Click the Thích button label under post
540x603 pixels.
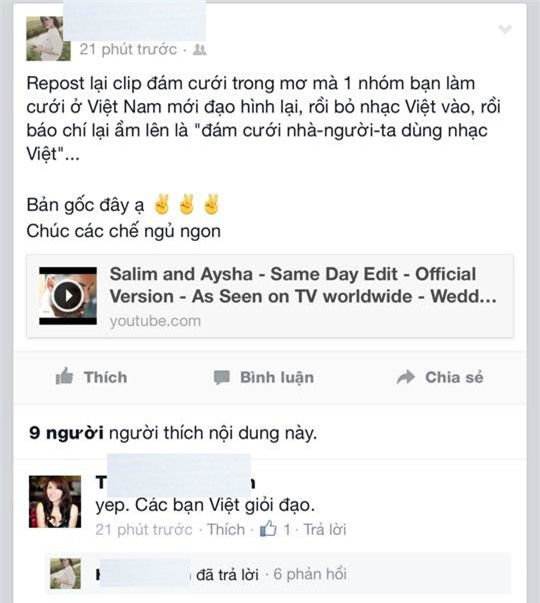click(x=105, y=377)
